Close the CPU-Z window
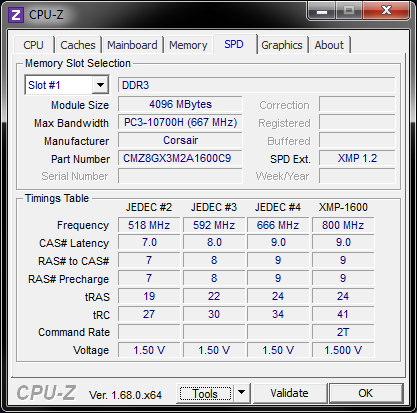 (386, 11)
